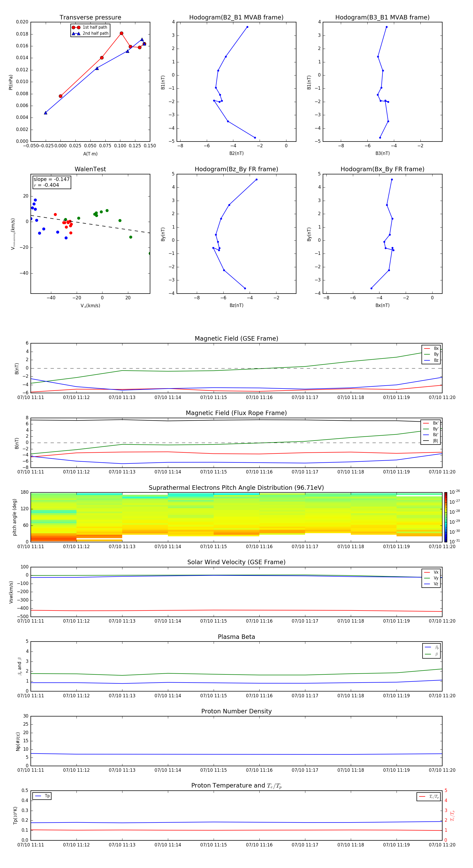
Task: Click the "Bz(nT)" x-axis label
Action: (x=236, y=305)
